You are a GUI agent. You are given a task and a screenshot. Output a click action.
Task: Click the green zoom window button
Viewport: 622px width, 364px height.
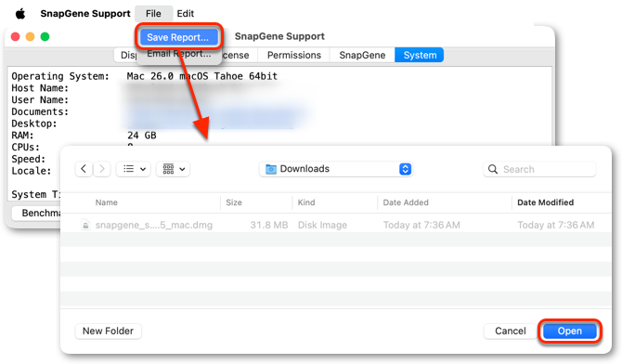45,37
